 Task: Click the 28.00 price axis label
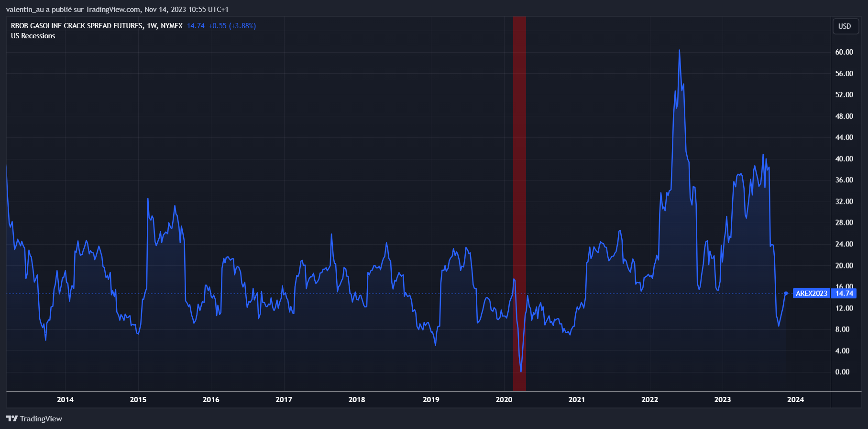[844, 223]
